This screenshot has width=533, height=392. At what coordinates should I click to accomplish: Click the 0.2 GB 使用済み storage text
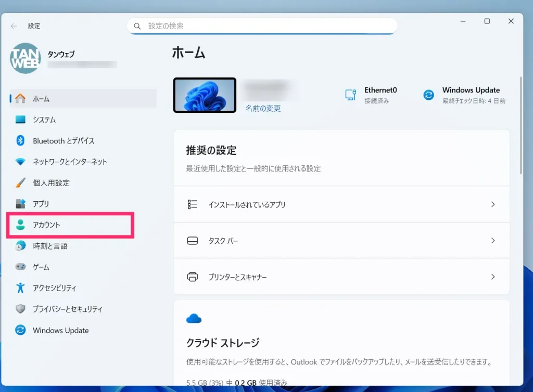point(261,383)
